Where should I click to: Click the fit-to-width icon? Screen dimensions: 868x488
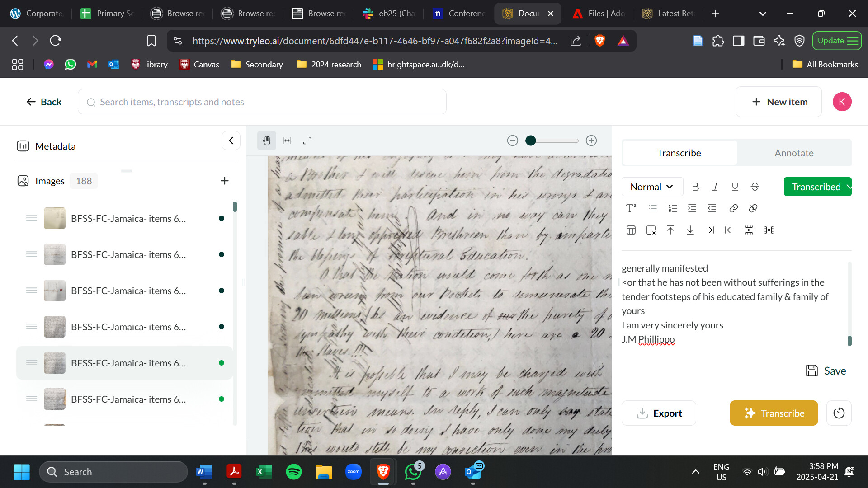point(287,141)
